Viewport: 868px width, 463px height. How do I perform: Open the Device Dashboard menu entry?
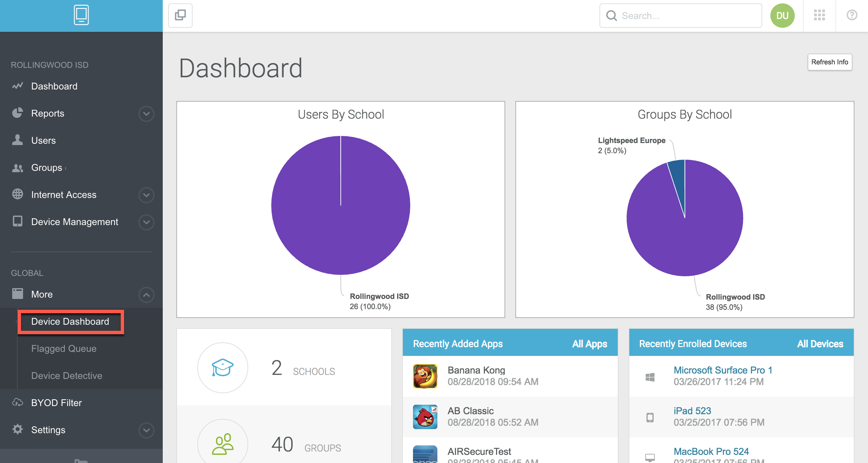[x=70, y=322]
